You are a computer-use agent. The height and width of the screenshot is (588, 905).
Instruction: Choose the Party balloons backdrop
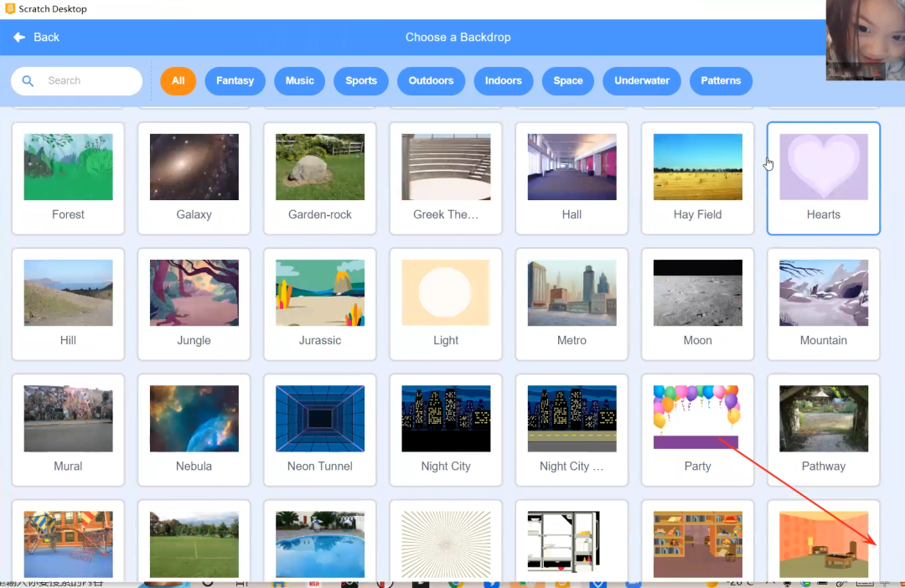click(697, 430)
